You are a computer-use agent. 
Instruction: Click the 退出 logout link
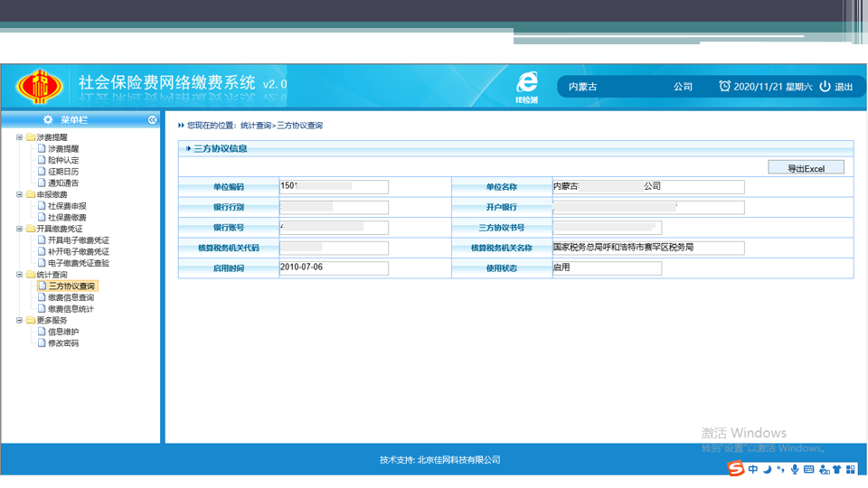[844, 87]
